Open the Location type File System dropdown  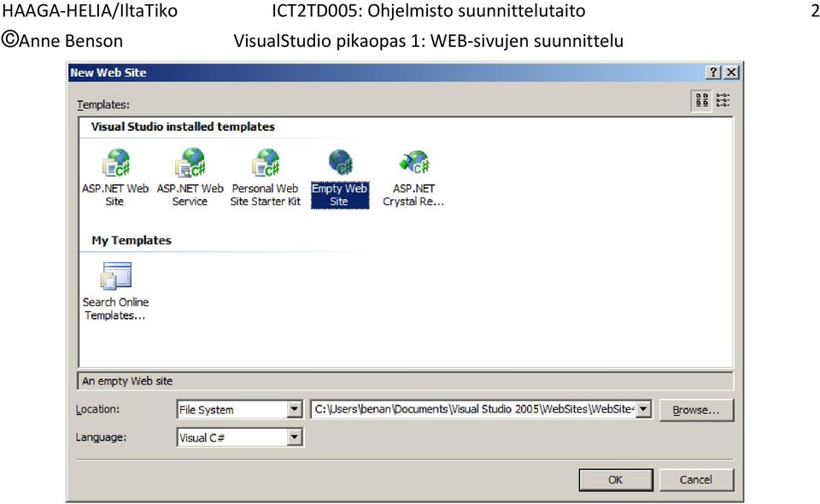point(295,409)
